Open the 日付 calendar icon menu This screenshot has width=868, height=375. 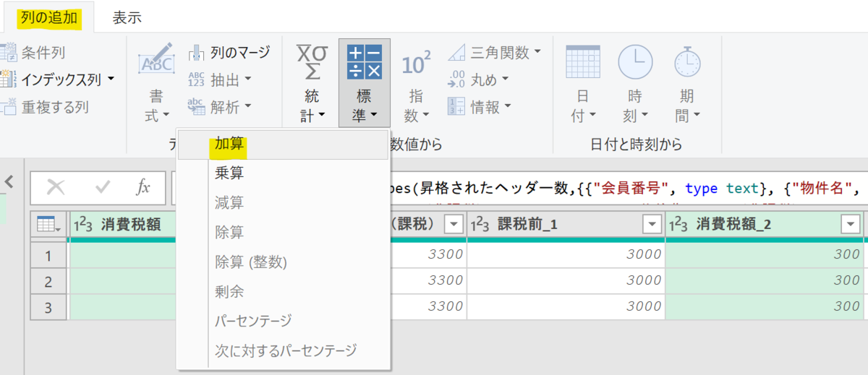coord(583,61)
